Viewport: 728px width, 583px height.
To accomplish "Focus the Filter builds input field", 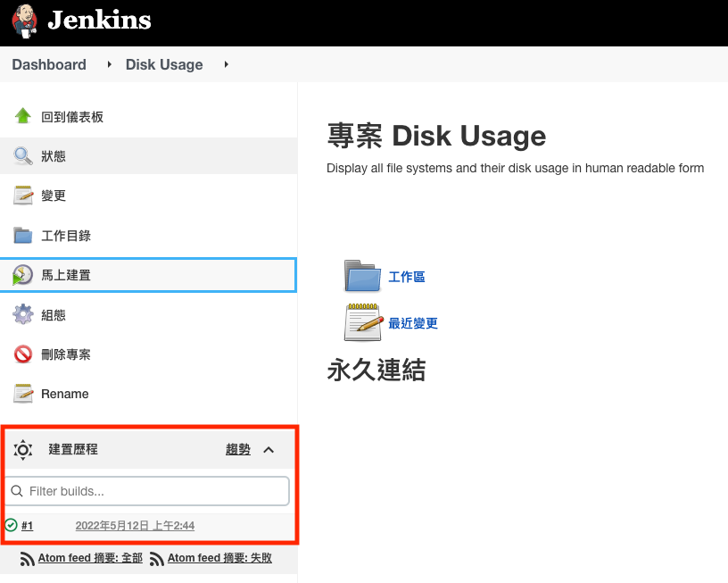I will [147, 491].
